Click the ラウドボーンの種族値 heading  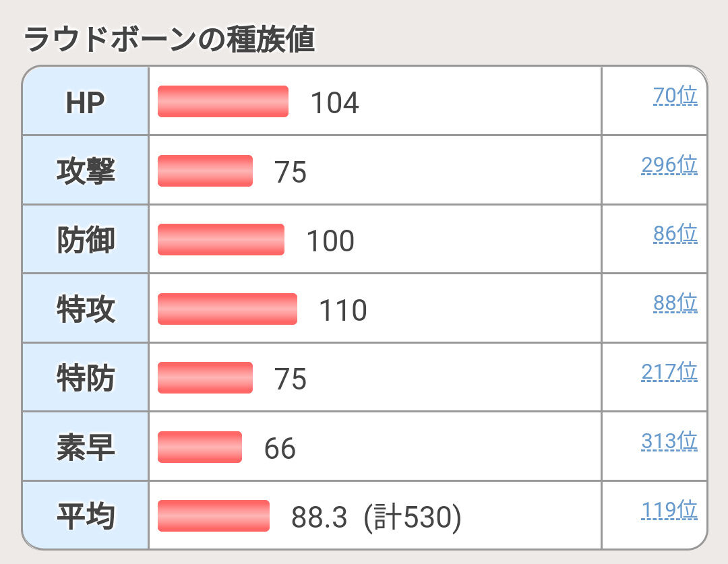click(x=169, y=39)
